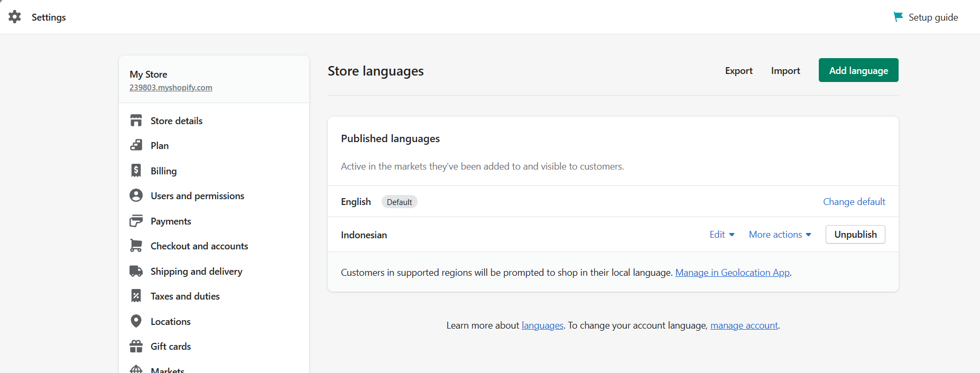Click the Plan icon in sidebar
The image size is (980, 373).
[x=136, y=145]
